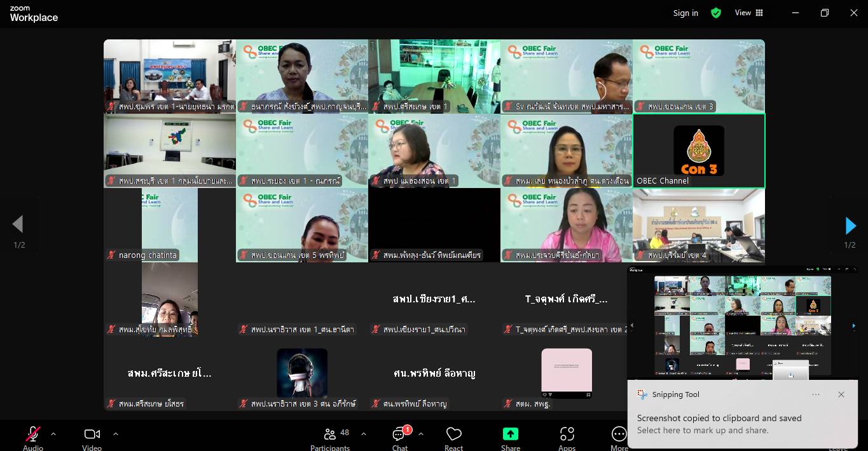Expand the chat options caret
The height and width of the screenshot is (451, 868).
tap(420, 434)
